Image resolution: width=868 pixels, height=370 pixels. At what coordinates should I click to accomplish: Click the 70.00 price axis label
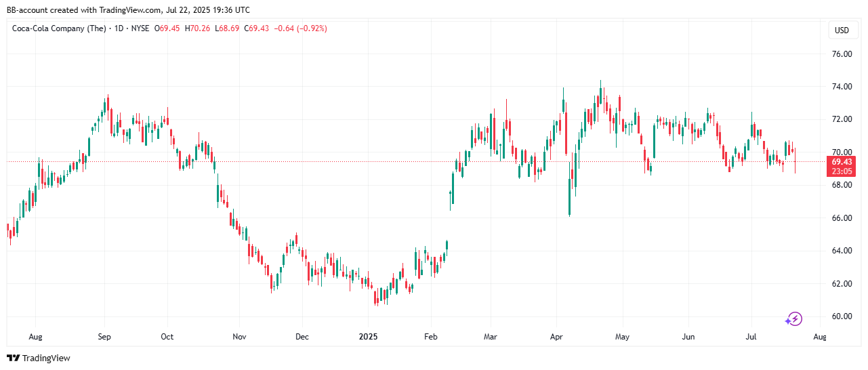click(842, 152)
